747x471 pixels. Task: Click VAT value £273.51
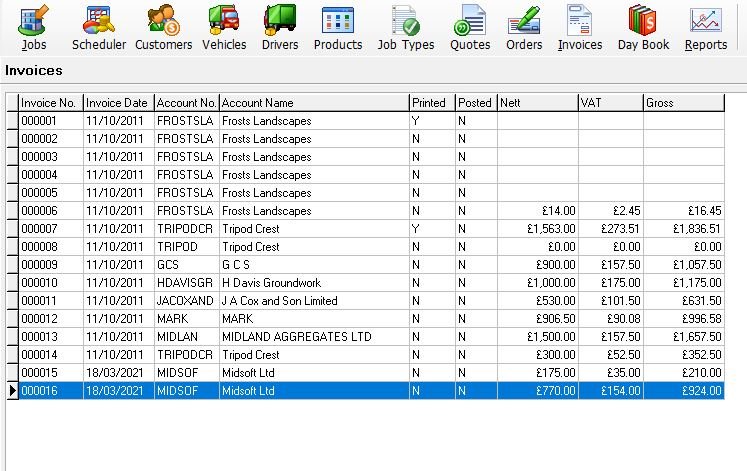click(610, 229)
